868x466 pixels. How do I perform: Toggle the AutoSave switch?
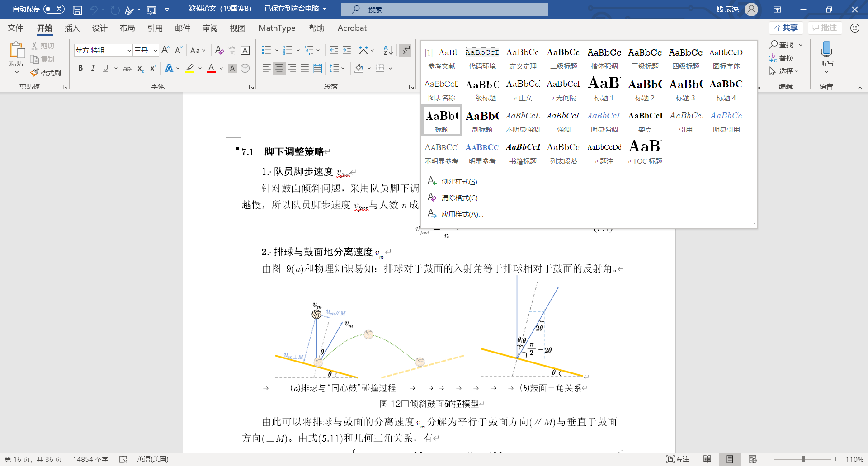[x=54, y=9]
